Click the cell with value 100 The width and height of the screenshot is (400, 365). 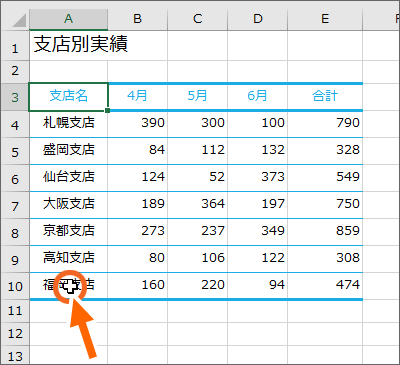(257, 124)
